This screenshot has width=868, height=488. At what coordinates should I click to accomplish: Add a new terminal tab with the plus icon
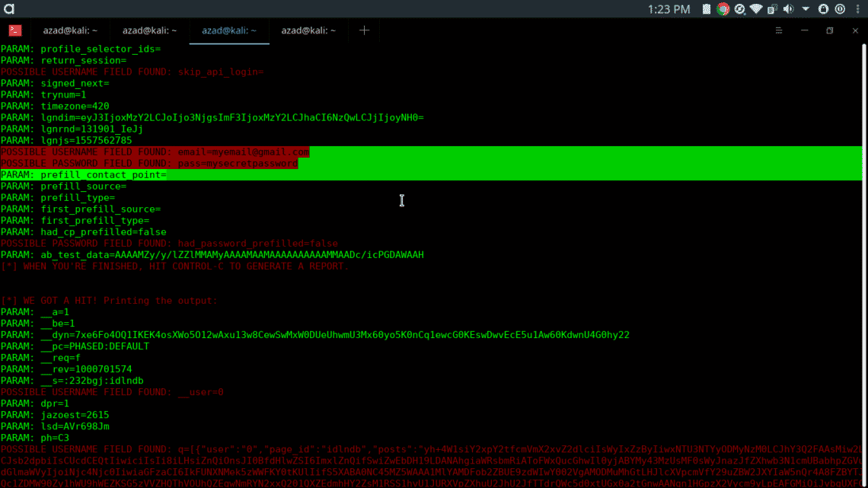click(x=364, y=30)
